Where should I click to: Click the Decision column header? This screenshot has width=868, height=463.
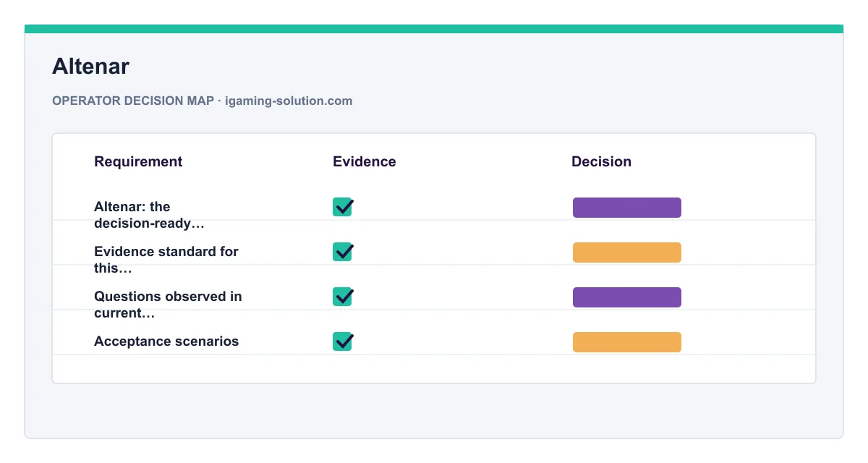tap(601, 161)
